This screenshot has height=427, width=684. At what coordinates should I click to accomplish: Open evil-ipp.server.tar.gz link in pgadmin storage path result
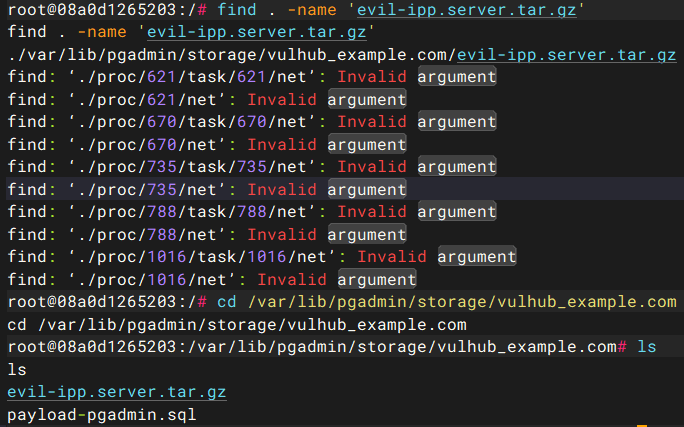click(566, 55)
